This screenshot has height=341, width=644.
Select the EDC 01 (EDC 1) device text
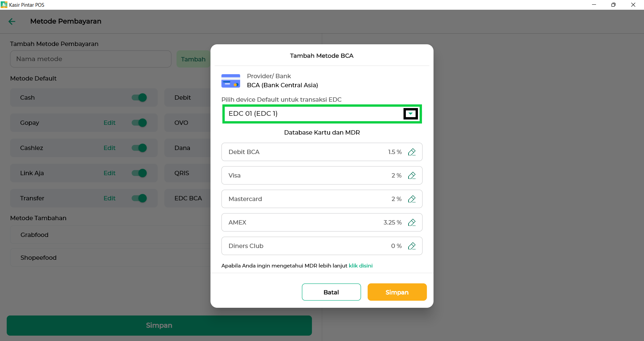[253, 113]
